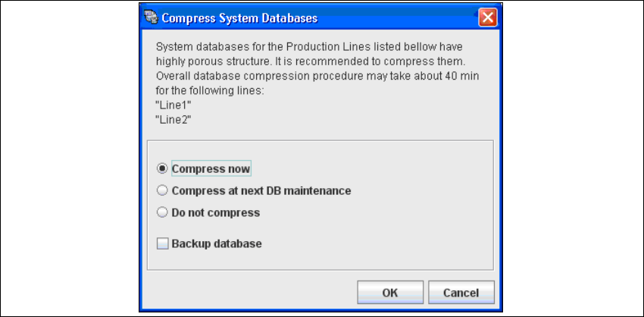
Task: Click the "Line1" production line entry
Action: click(x=169, y=105)
